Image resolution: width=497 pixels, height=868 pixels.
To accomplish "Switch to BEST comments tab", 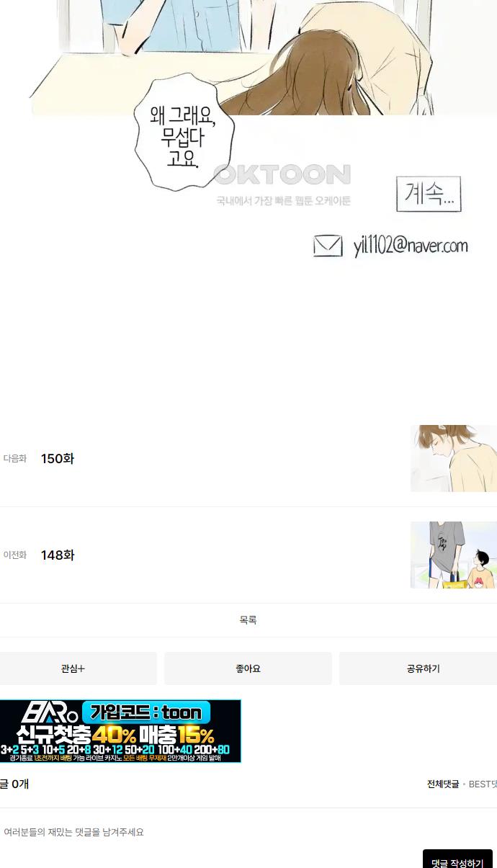I will click(483, 784).
